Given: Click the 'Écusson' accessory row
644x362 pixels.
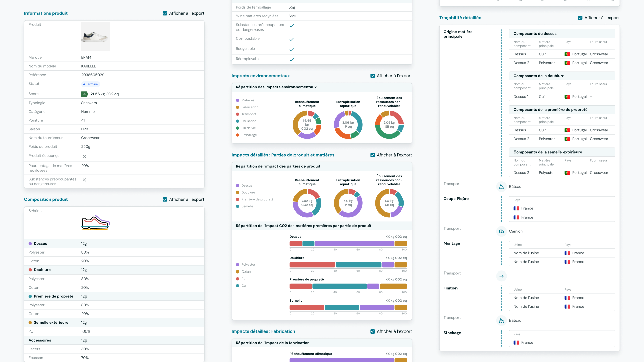Looking at the screenshot, I should [x=114, y=358].
